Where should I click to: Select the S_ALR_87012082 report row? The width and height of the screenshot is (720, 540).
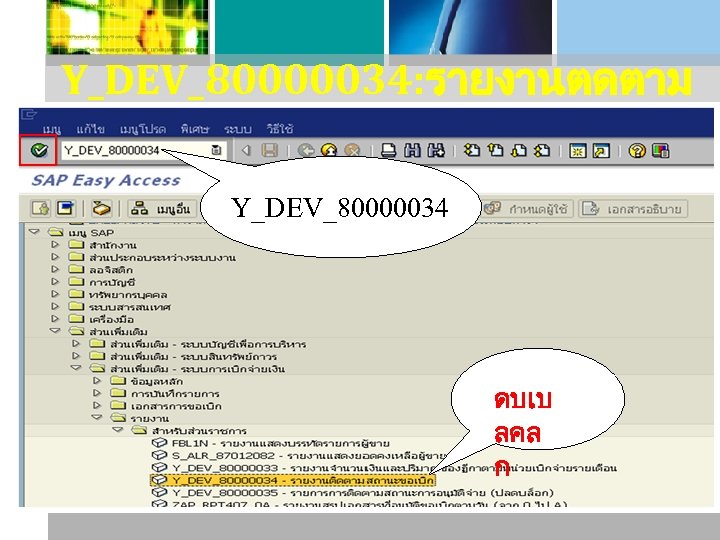299,456
